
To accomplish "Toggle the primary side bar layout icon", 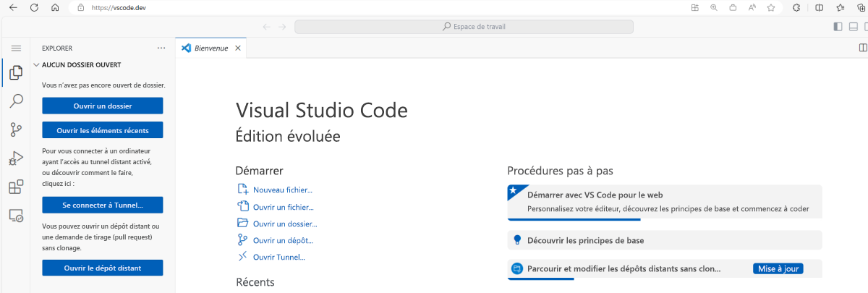I will click(x=838, y=27).
